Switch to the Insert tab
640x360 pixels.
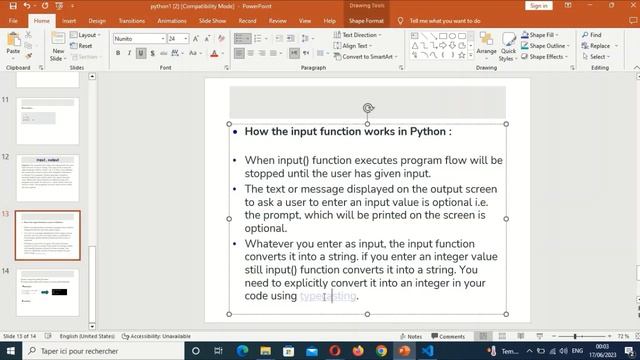pos(69,21)
